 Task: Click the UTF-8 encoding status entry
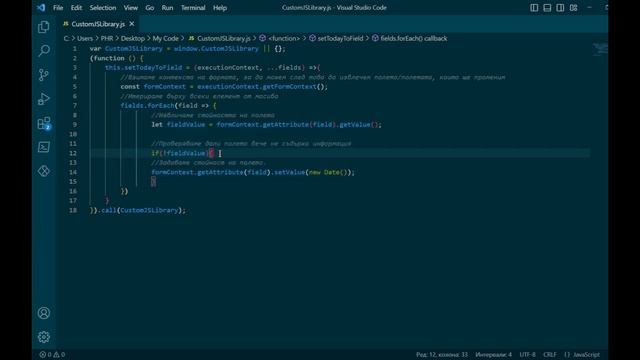point(527,355)
